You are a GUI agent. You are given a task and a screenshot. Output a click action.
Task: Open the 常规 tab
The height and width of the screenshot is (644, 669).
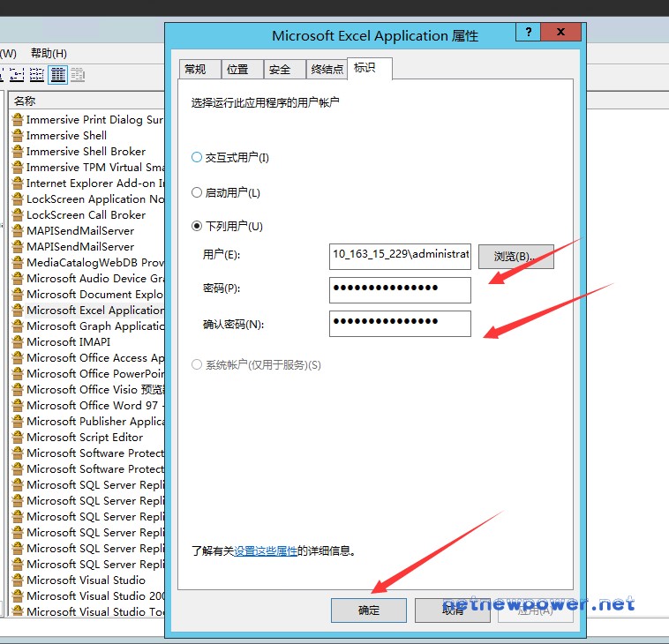[199, 69]
